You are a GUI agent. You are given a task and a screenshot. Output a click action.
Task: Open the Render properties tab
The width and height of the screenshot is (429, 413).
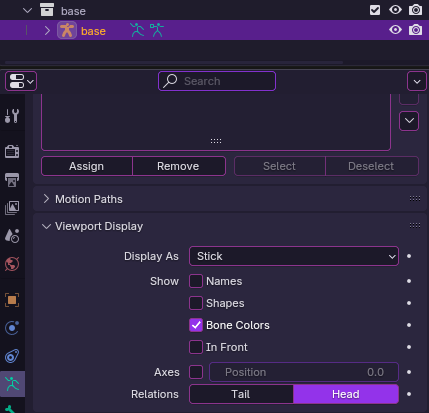pos(12,151)
